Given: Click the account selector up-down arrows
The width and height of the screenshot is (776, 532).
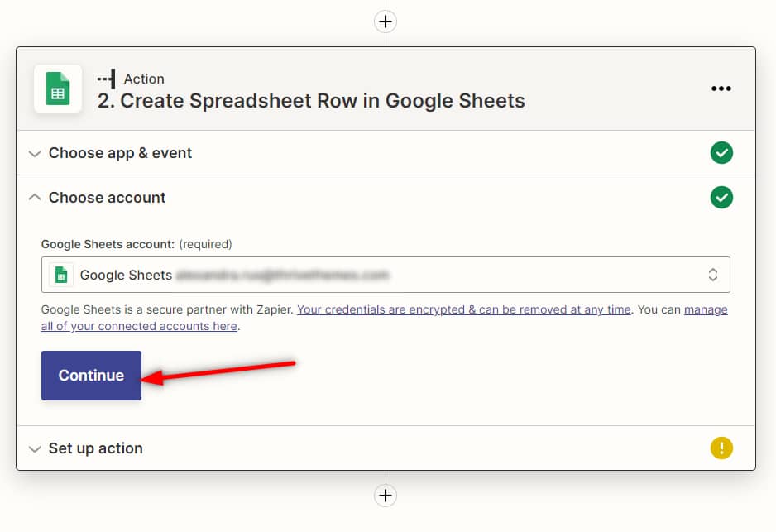Looking at the screenshot, I should point(712,276).
